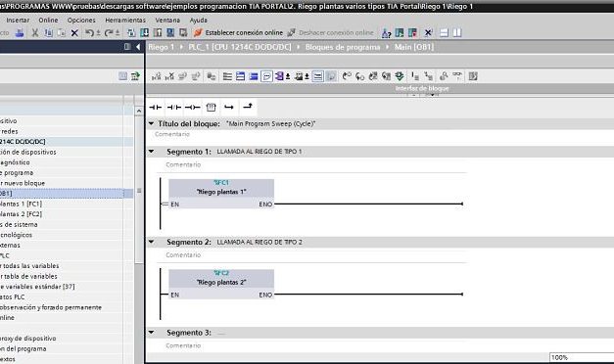
Task: Click the Delete network icon
Action: 169,76
